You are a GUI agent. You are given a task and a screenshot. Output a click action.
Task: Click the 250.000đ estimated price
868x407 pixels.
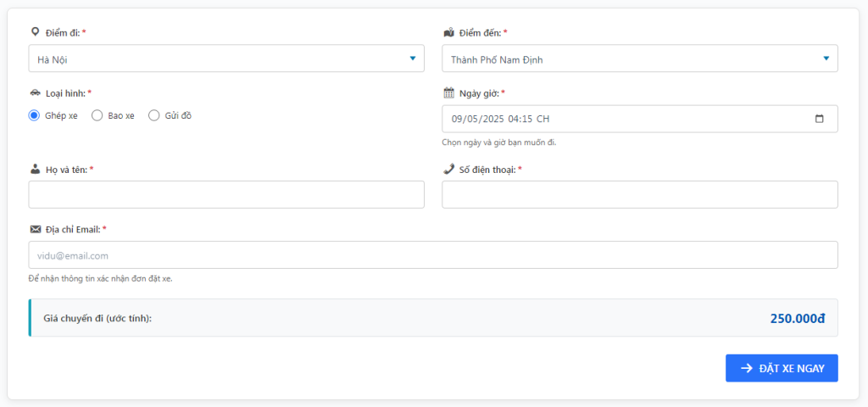click(798, 319)
